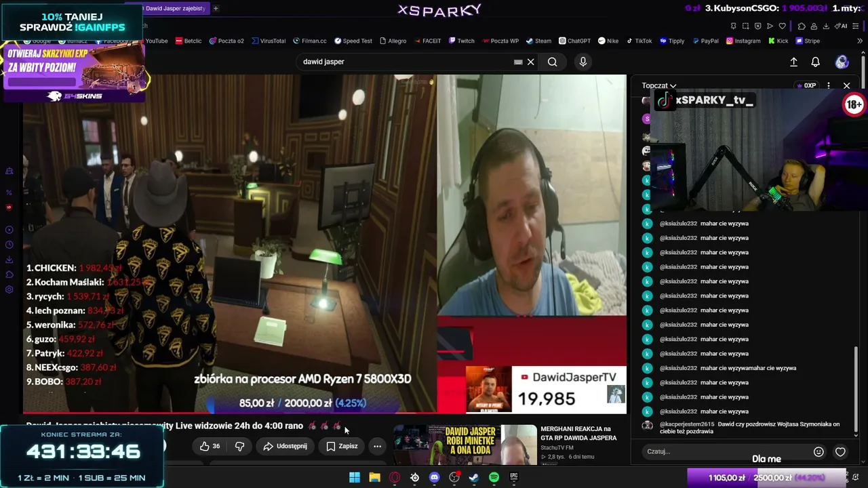Open the Poczta WP bookmark
The image size is (868, 488).
point(500,41)
